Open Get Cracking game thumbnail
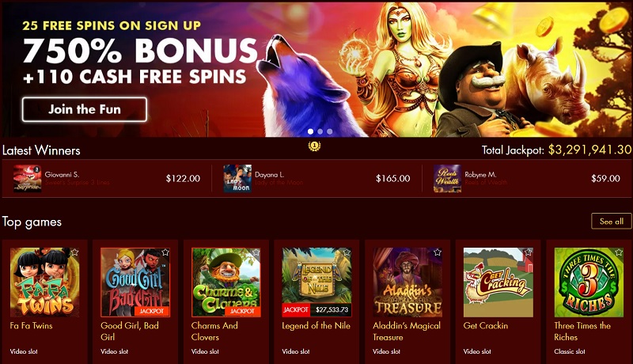Image resolution: width=633 pixels, height=364 pixels. coord(498,282)
